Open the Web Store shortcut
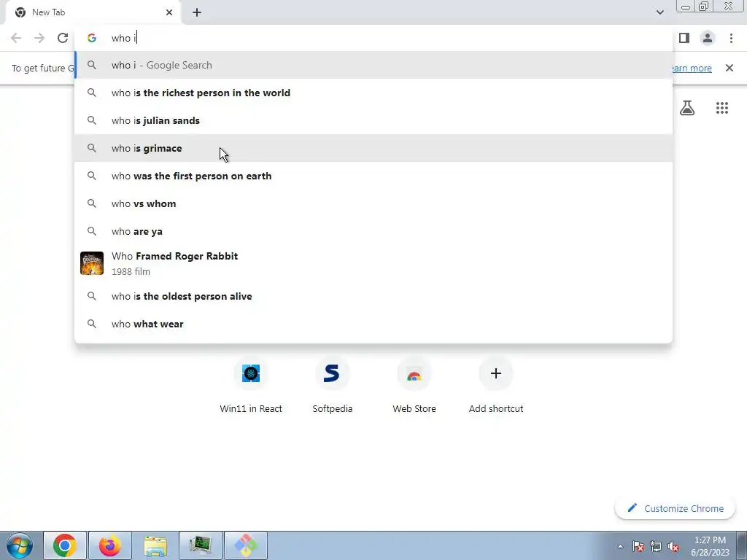Image resolution: width=747 pixels, height=560 pixels. (x=414, y=386)
